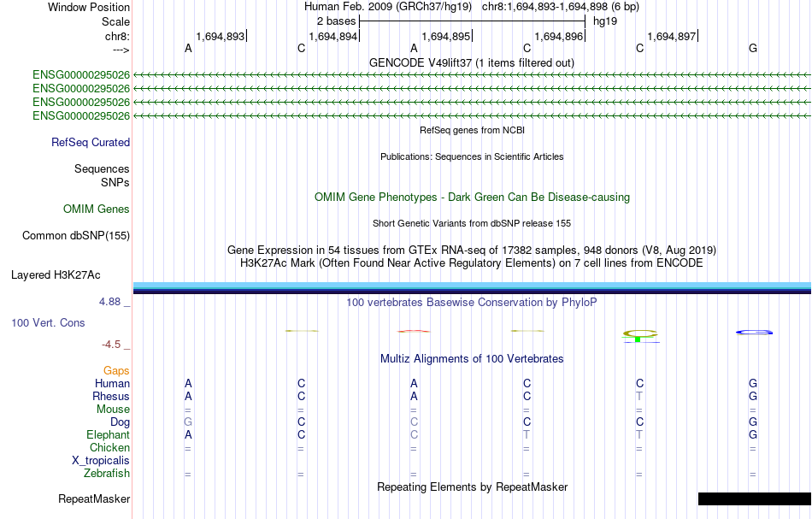Image resolution: width=812 pixels, height=519 pixels.
Task: Click the Rhesus alignment row label
Action: [x=111, y=396]
